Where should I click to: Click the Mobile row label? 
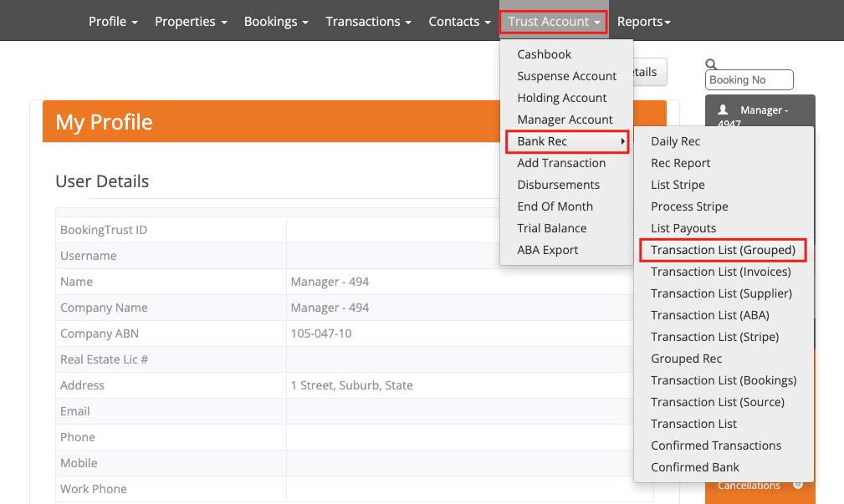pyautogui.click(x=79, y=463)
